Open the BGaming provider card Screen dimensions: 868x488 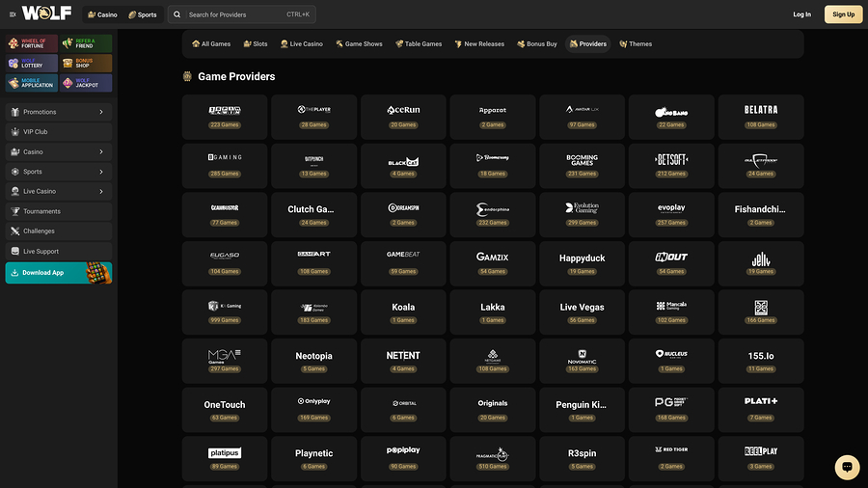click(224, 166)
